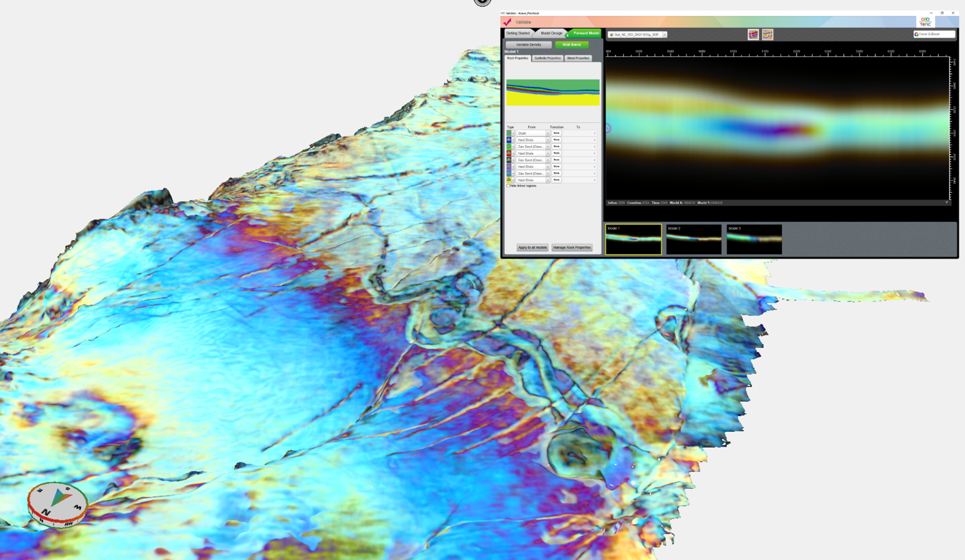The height and width of the screenshot is (560, 965).
Task: Open the Chalk rock type dropdown
Action: click(533, 133)
